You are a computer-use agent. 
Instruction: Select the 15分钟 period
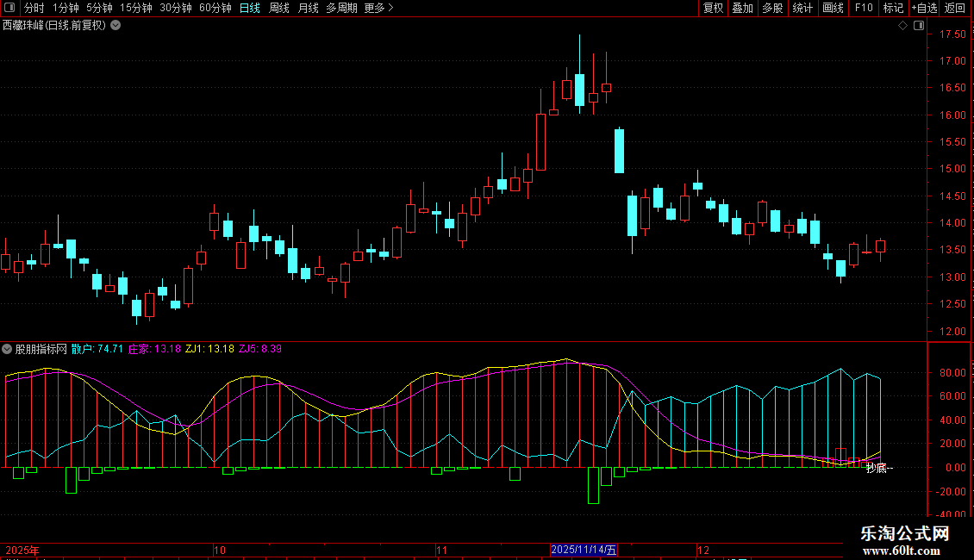[135, 8]
